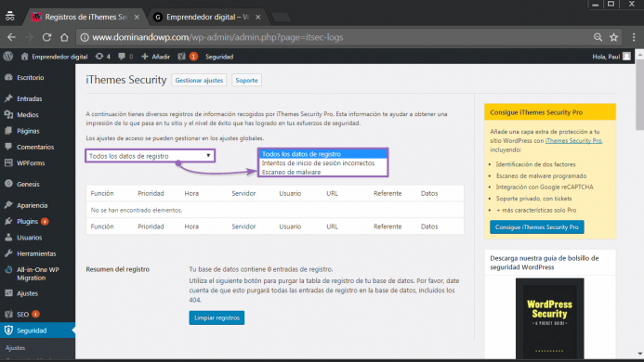Bookmark the page with the star icon
This screenshot has width=644, height=362.
(613, 37)
